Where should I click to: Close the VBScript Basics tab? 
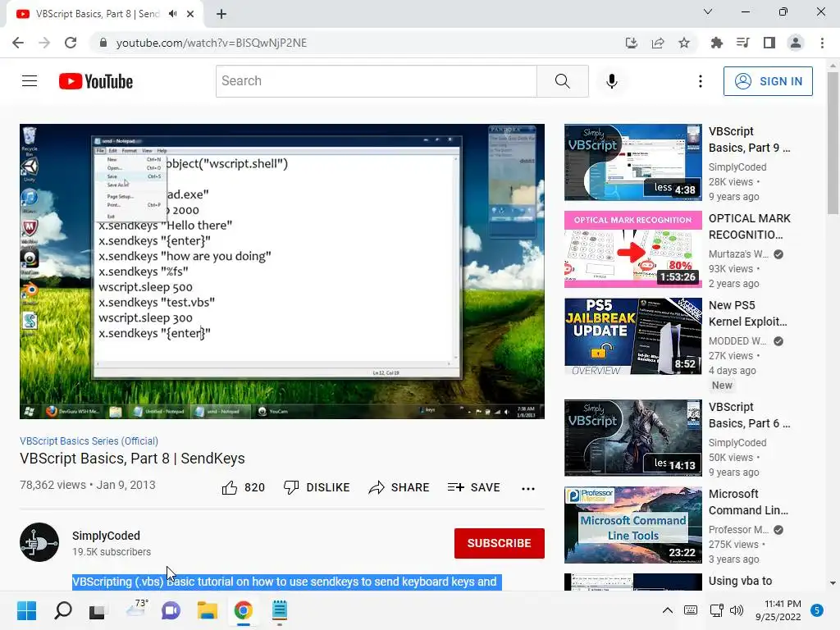190,14
